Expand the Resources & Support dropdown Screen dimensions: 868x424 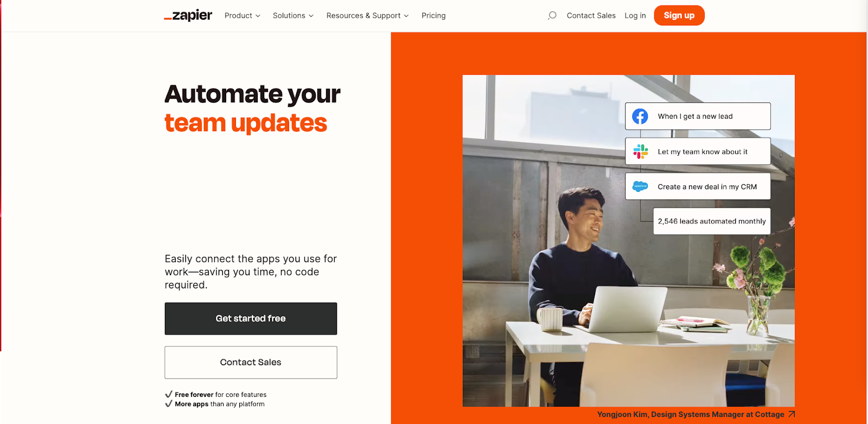[367, 16]
